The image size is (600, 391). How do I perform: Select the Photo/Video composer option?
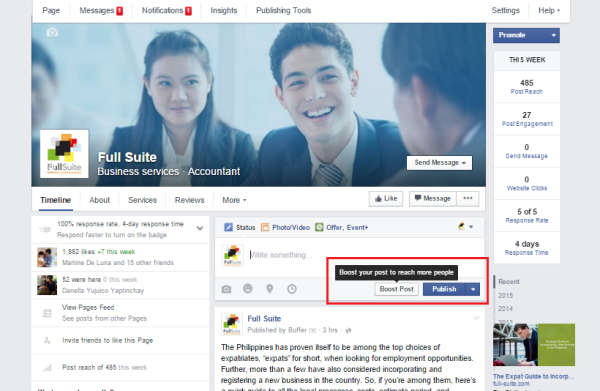[285, 227]
